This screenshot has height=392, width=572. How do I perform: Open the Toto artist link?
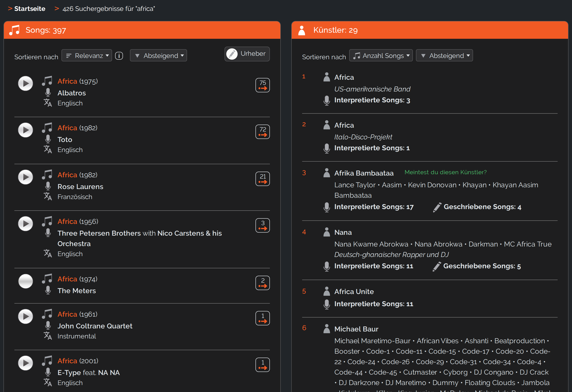pyautogui.click(x=65, y=140)
